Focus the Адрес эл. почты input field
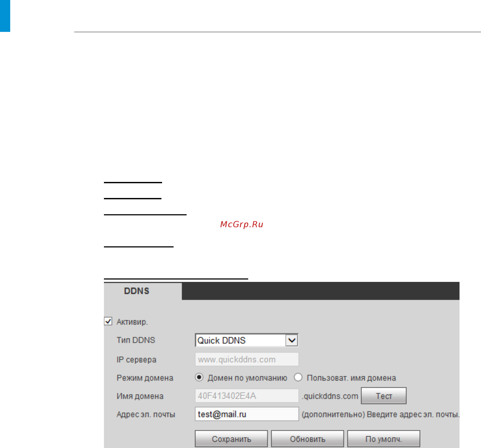The height and width of the screenshot is (448, 481). (x=247, y=414)
